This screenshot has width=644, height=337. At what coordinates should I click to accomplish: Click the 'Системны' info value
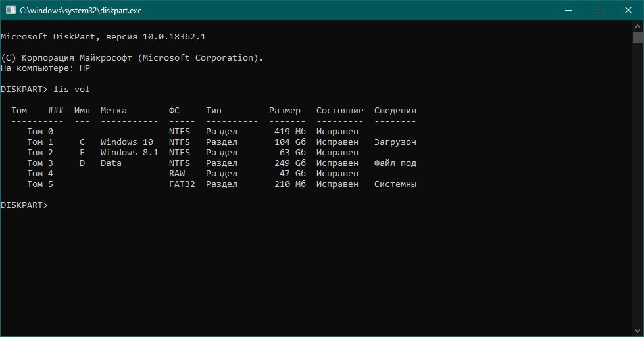(x=395, y=184)
